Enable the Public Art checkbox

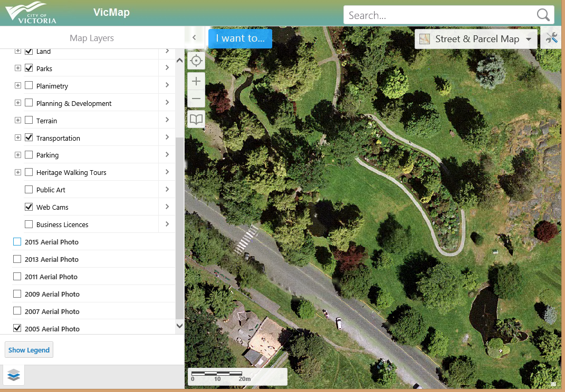click(29, 189)
